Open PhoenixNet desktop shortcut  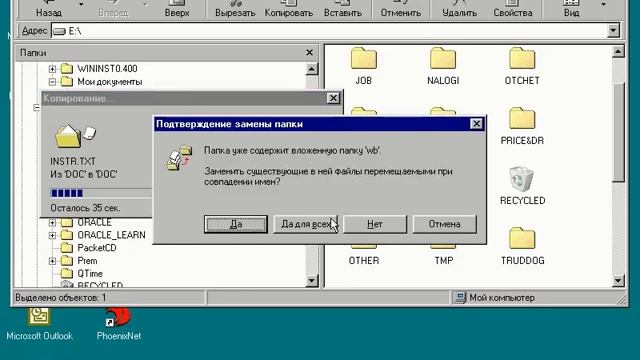pos(118,325)
